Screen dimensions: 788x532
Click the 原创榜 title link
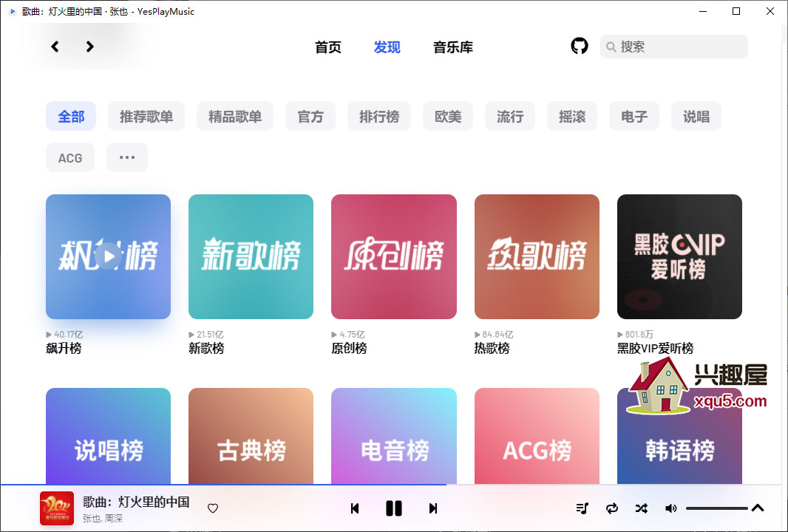[x=349, y=348]
